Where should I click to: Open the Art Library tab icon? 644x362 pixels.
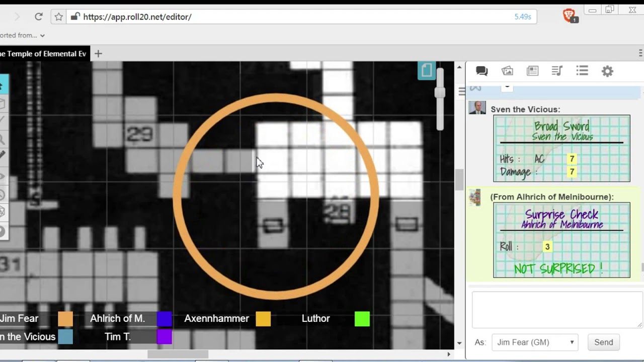pyautogui.click(x=507, y=71)
